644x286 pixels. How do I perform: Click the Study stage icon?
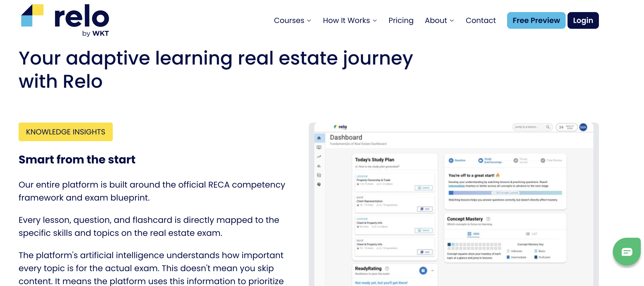tap(481, 160)
